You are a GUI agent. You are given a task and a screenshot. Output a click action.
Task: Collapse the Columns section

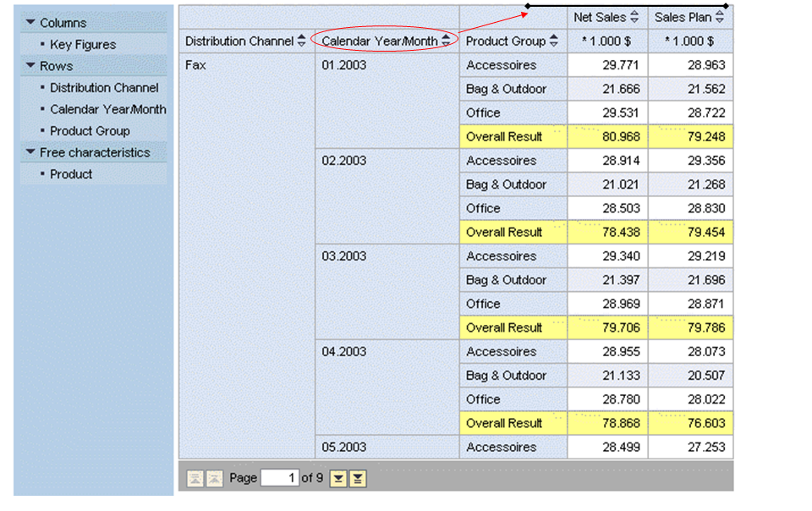click(31, 23)
